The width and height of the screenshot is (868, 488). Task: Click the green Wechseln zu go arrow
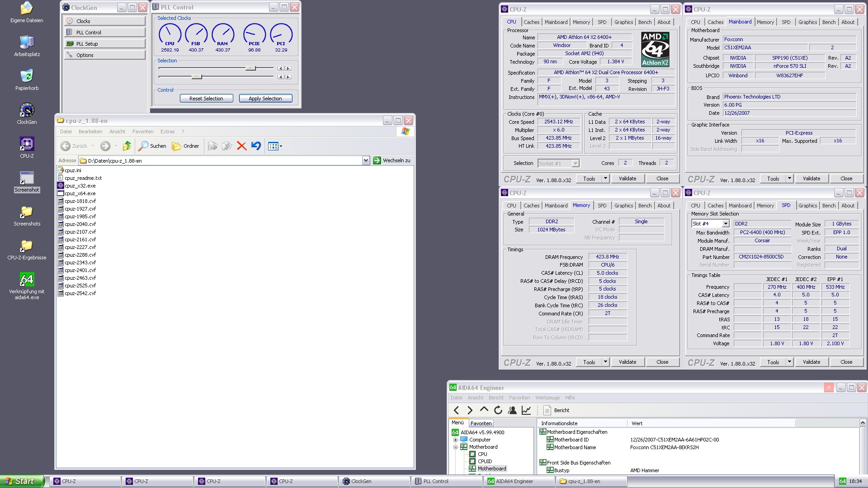pos(377,160)
